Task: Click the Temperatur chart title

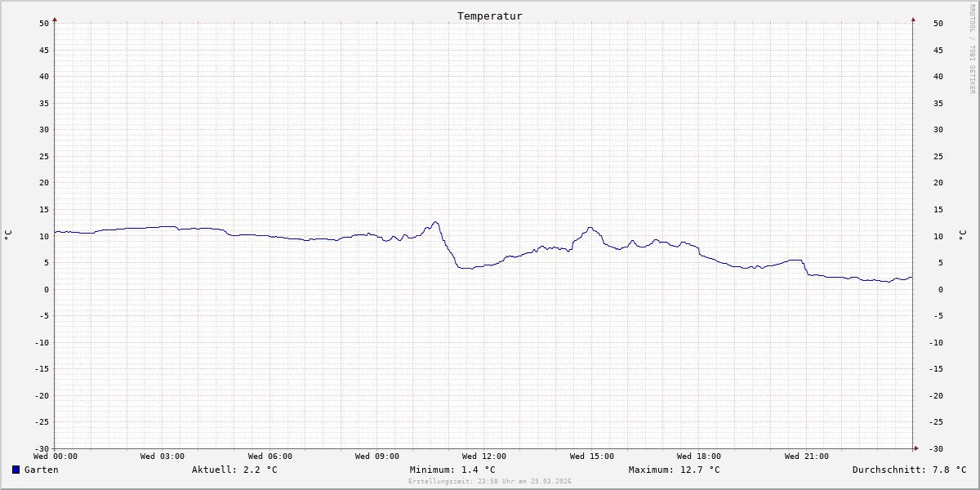Action: click(x=490, y=16)
